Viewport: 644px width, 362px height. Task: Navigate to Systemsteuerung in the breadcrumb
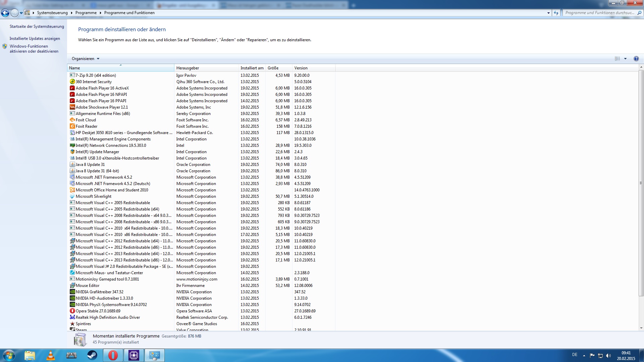(x=52, y=13)
